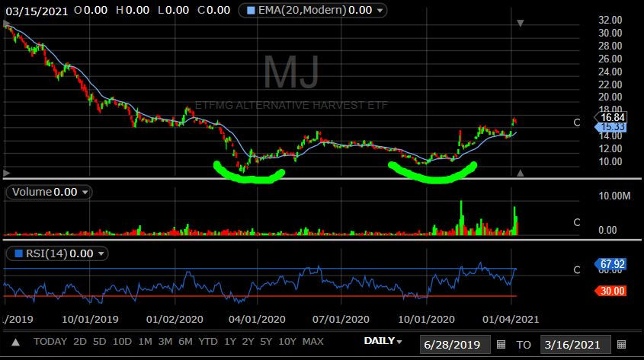Screen dimensions: 644x360
Task: Open the EMA(20,Modern) indicator dropdown
Action: [380, 10]
